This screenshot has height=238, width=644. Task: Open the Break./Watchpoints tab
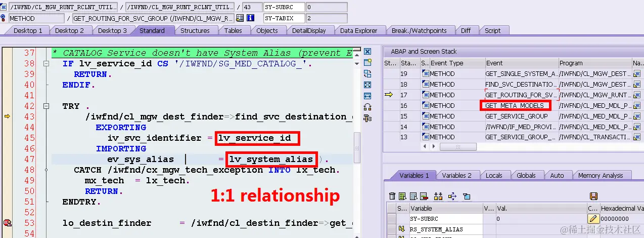(419, 30)
